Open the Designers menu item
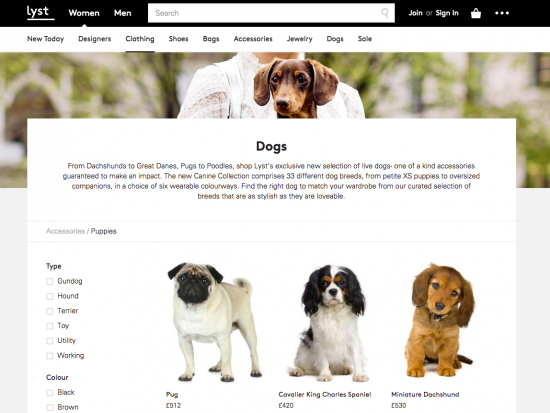This screenshot has height=413, width=550. (x=95, y=39)
